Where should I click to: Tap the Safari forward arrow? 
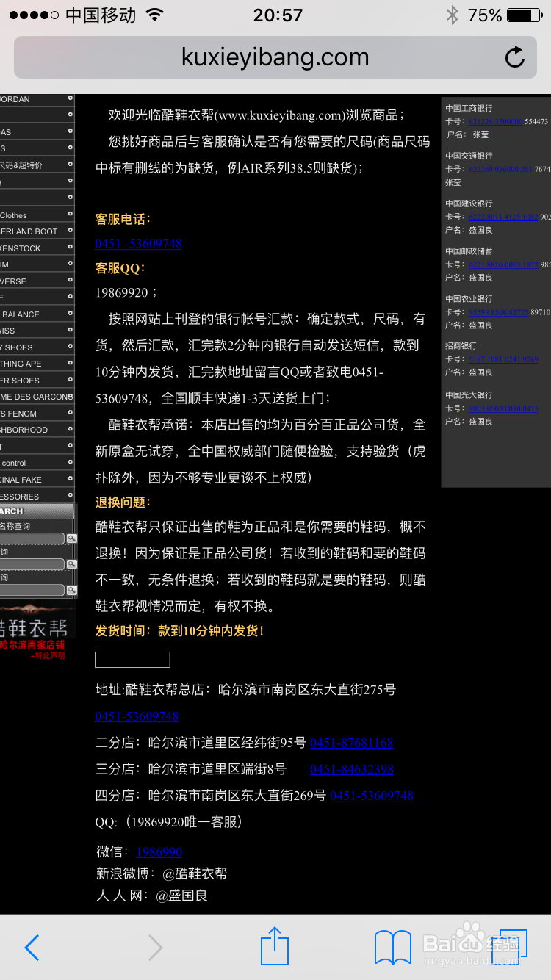pyautogui.click(x=155, y=948)
